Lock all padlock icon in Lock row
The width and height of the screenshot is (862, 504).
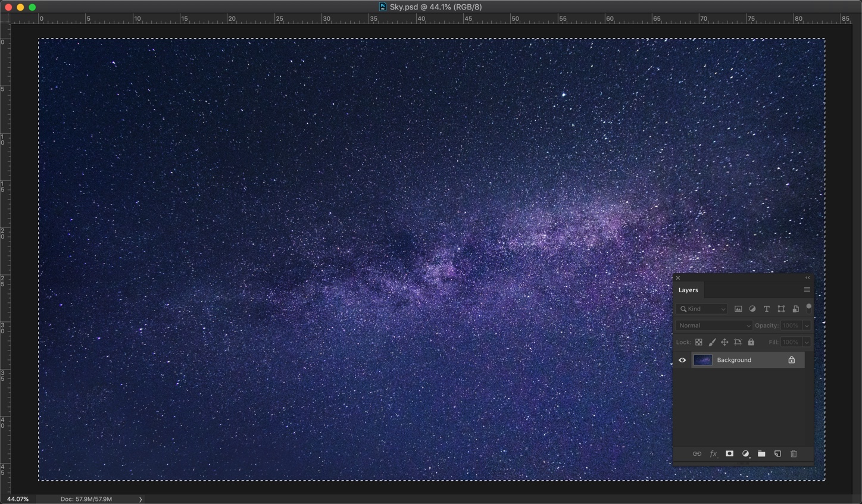(751, 342)
